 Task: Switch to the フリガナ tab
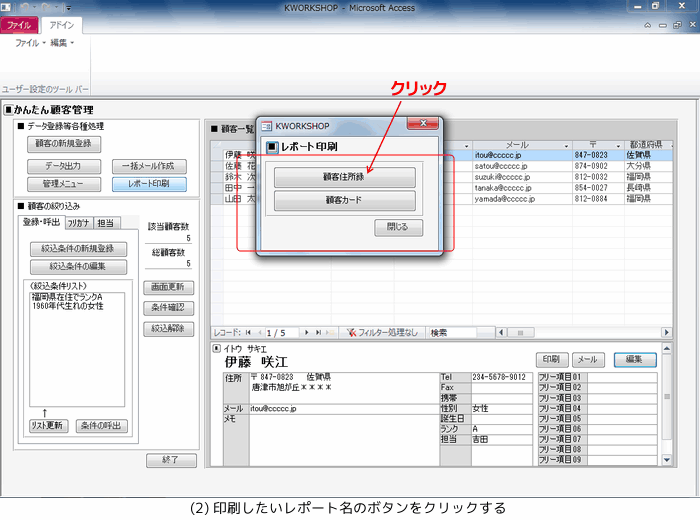pyautogui.click(x=78, y=223)
